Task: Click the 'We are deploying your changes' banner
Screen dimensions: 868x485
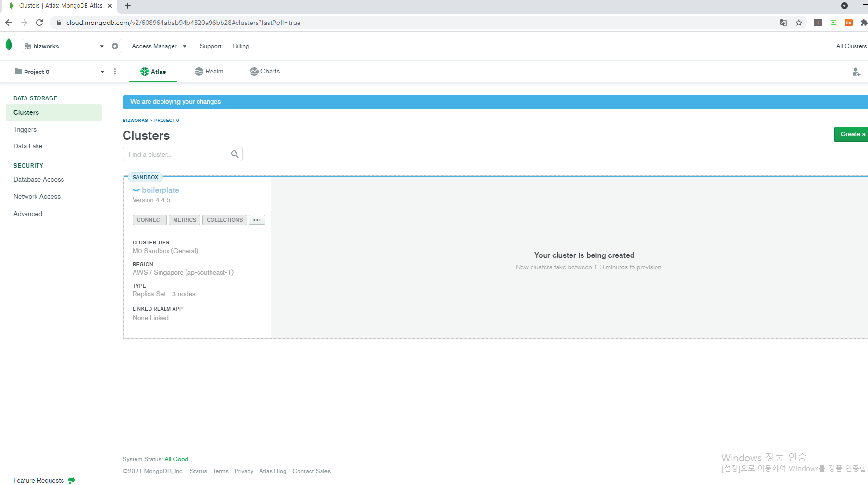Action: point(495,102)
